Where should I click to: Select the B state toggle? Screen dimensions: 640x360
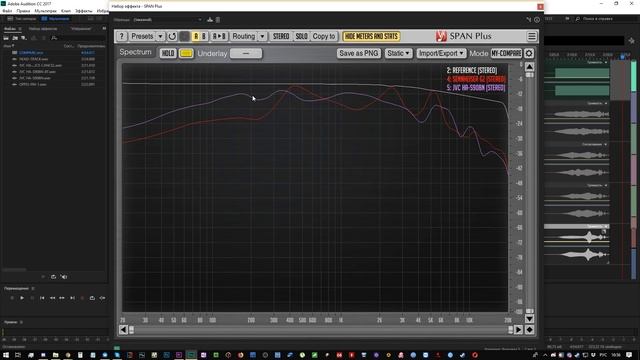204,36
